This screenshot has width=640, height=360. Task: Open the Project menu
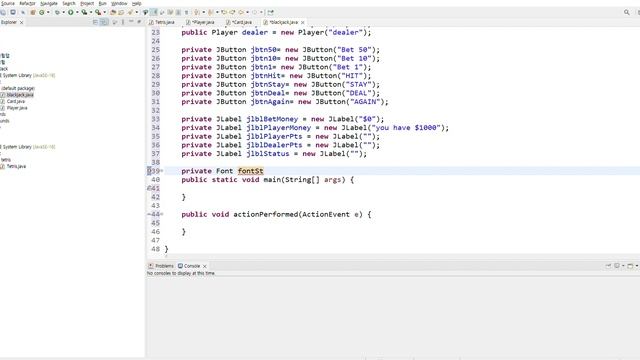click(x=87, y=3)
